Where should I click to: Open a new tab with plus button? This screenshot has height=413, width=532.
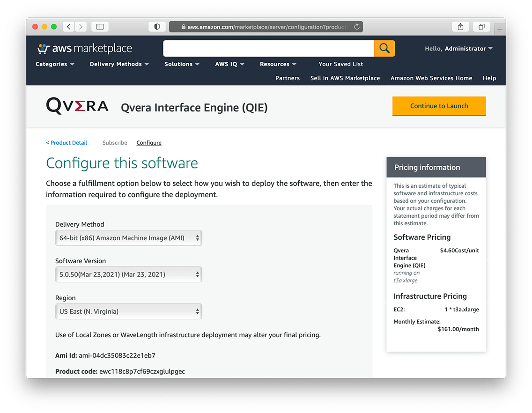500,29
